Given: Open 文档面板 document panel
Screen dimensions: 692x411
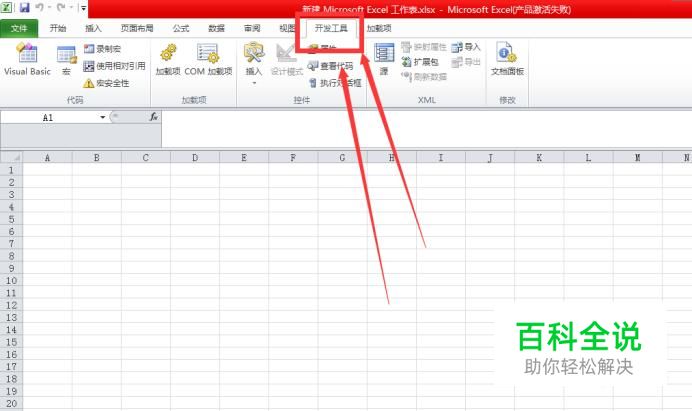Looking at the screenshot, I should [507, 59].
